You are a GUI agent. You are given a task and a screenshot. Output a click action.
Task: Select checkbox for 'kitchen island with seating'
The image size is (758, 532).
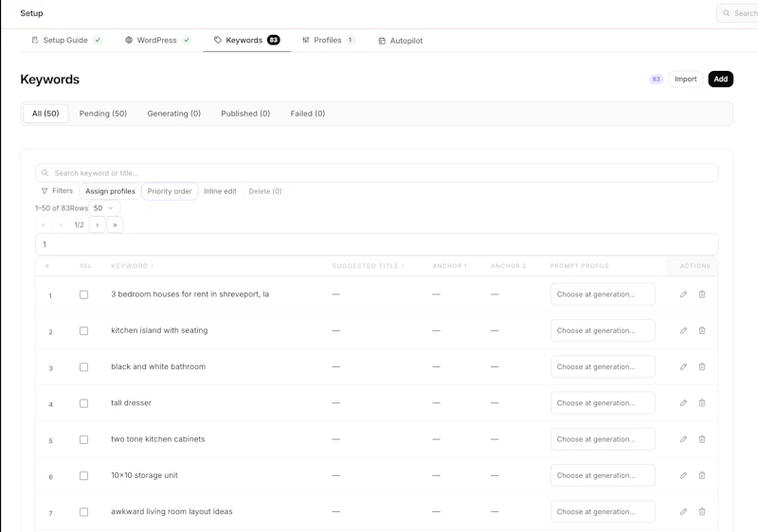pyautogui.click(x=83, y=330)
